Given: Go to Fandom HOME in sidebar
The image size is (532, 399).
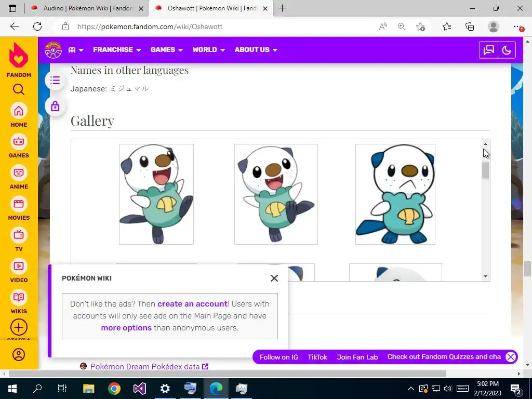Looking at the screenshot, I should click(x=19, y=115).
